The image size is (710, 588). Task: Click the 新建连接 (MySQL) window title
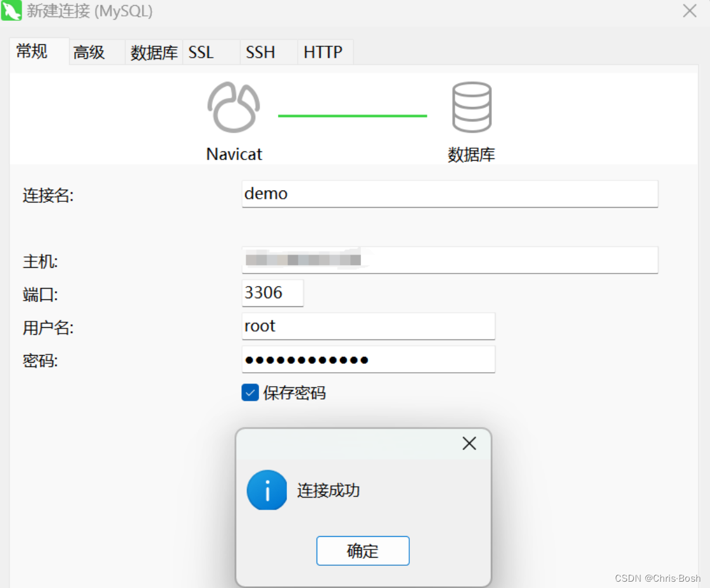tap(90, 11)
